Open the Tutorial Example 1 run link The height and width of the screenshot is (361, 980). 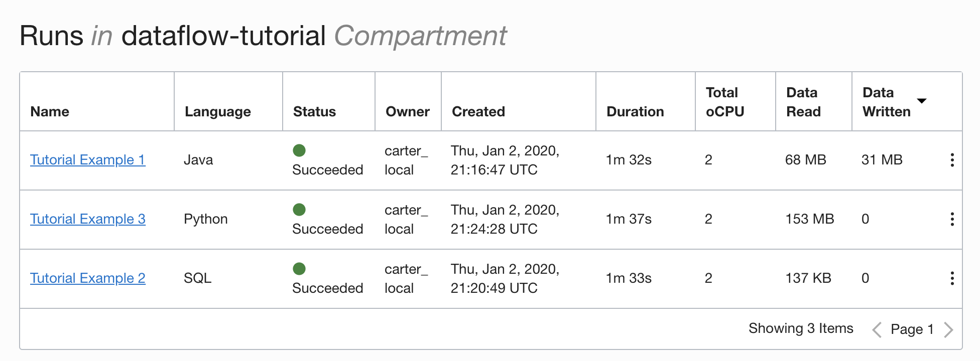(88, 160)
